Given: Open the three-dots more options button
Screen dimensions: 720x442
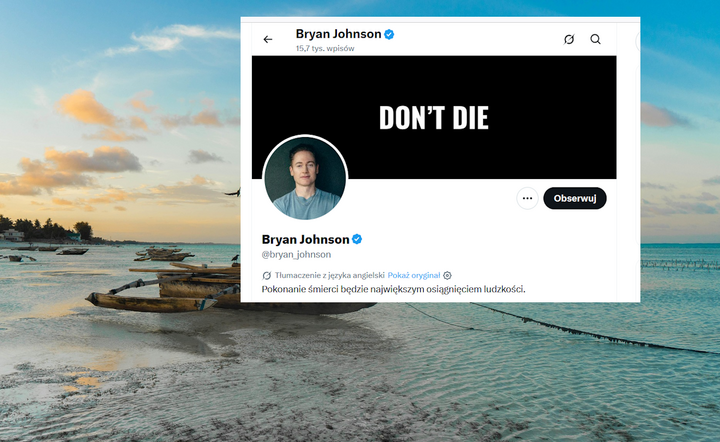Looking at the screenshot, I should pos(527,198).
